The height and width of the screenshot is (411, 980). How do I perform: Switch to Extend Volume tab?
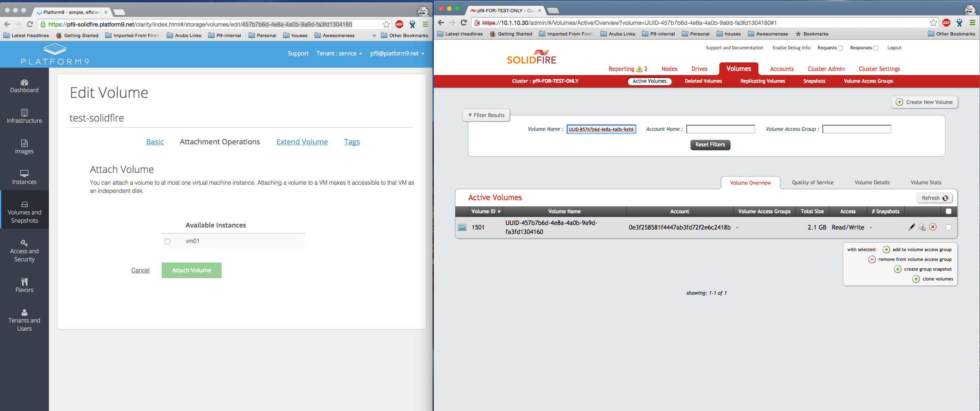(x=302, y=142)
